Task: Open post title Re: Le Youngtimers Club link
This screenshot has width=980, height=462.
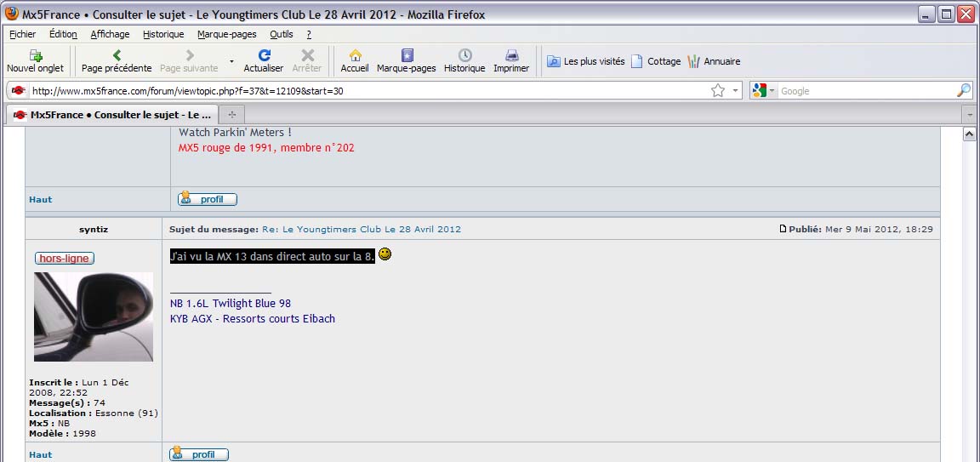Action: 362,230
